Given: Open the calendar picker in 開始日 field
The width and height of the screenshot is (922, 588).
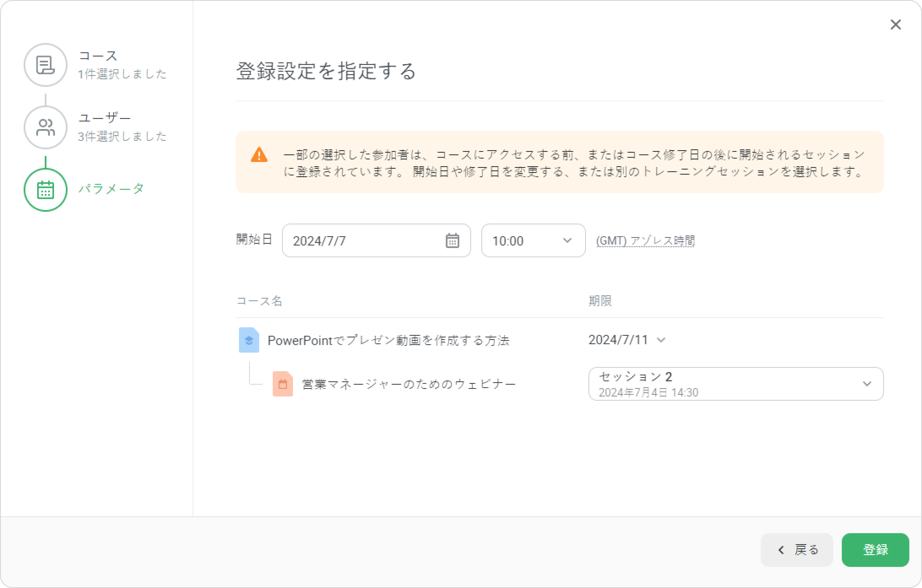Looking at the screenshot, I should (x=452, y=241).
